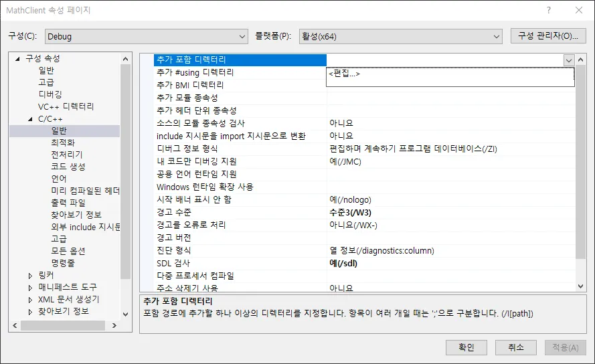Click the 예(/sdl) value cell

click(x=343, y=264)
